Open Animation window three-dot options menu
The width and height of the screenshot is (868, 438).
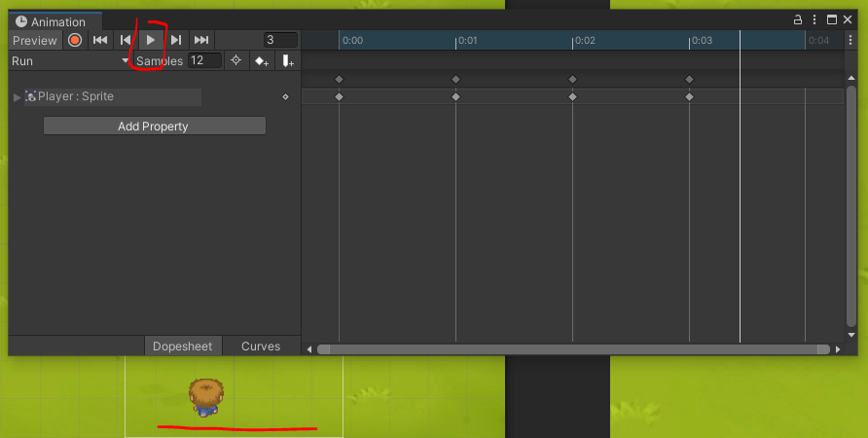point(814,19)
